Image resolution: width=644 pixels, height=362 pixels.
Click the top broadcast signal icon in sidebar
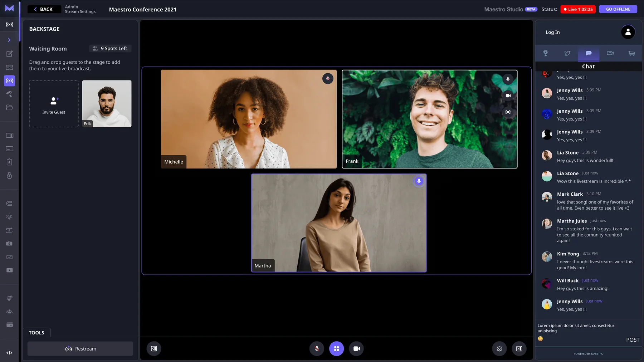pyautogui.click(x=9, y=25)
